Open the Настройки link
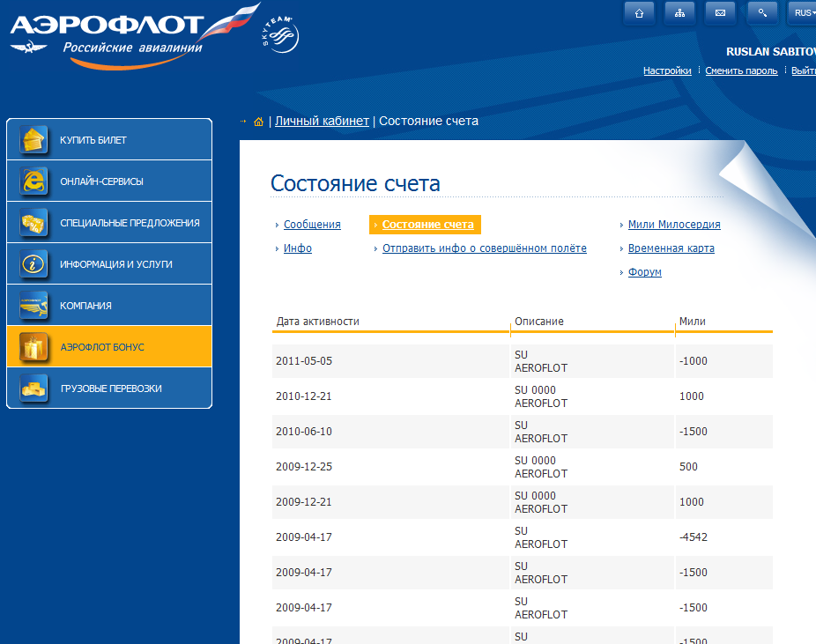The width and height of the screenshot is (816, 644). point(667,70)
